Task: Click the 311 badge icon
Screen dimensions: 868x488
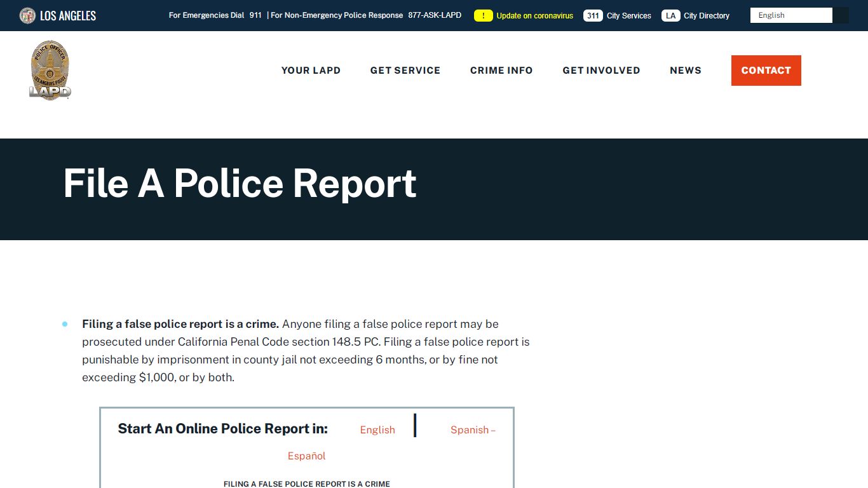Action: pyautogui.click(x=593, y=15)
